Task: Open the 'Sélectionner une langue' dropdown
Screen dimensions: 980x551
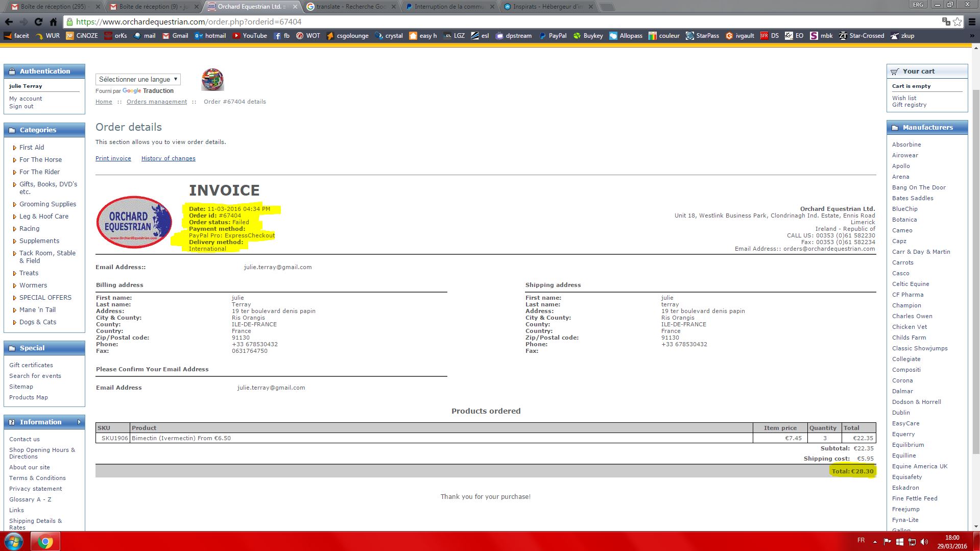Action: pyautogui.click(x=138, y=79)
